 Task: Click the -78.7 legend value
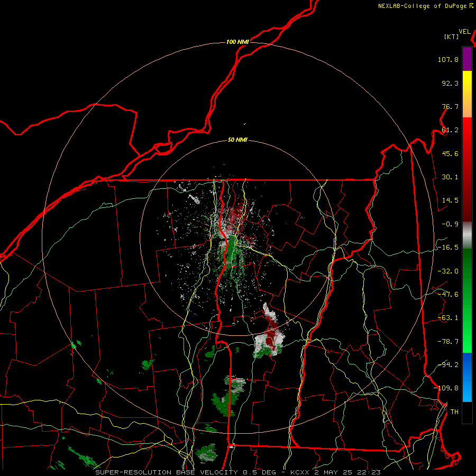[448, 342]
